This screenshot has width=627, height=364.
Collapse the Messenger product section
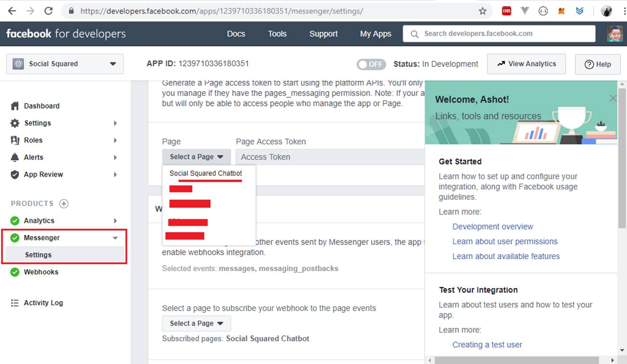pos(115,238)
